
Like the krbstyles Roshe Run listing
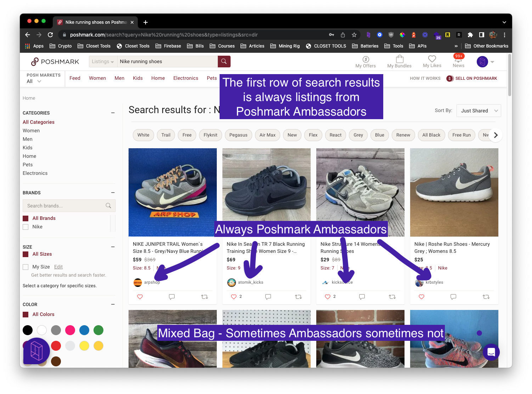pyautogui.click(x=421, y=297)
